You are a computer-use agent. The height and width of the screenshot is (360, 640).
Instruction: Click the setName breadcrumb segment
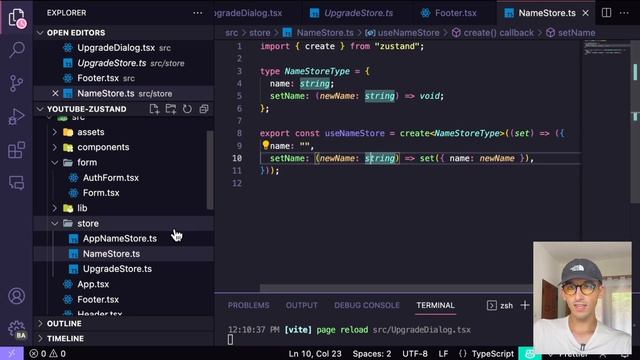[571, 33]
